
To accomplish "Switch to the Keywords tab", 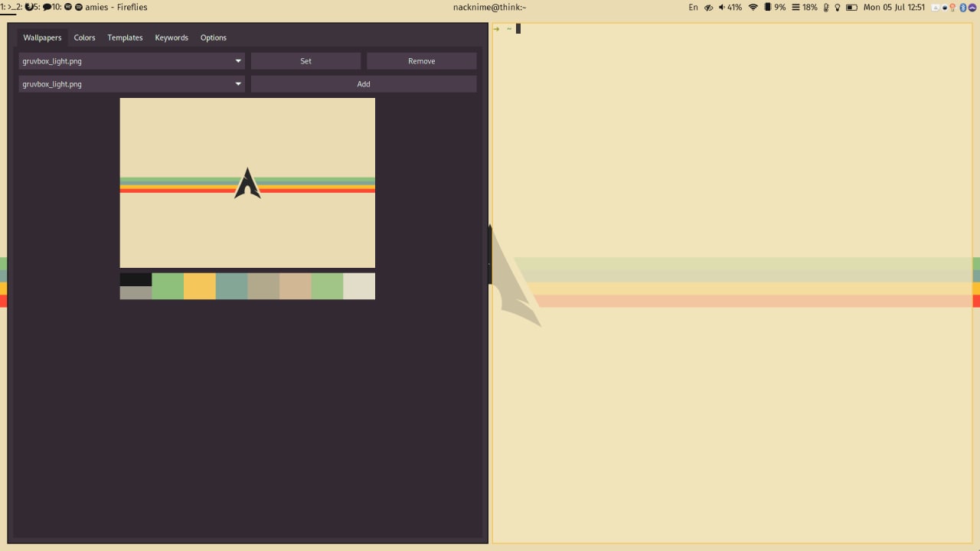I will [171, 37].
